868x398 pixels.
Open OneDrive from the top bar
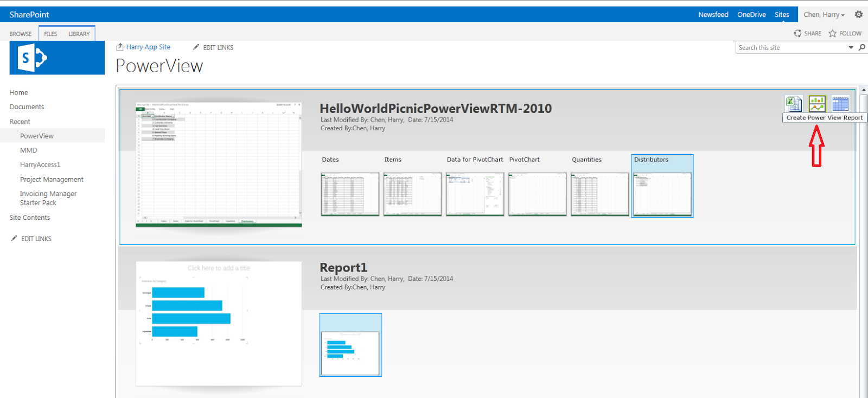point(751,15)
